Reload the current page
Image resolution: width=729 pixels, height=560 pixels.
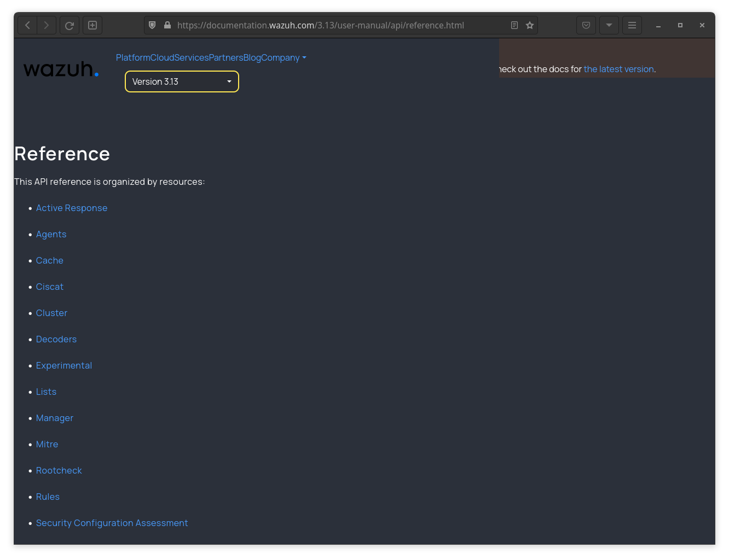coord(70,25)
